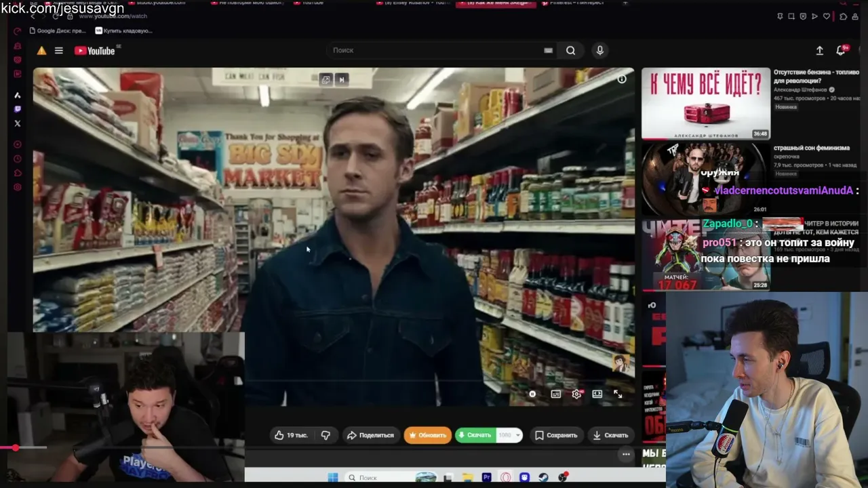Click the pin icon in browser toolbar
This screenshot has width=868, height=488.
pyautogui.click(x=781, y=16)
